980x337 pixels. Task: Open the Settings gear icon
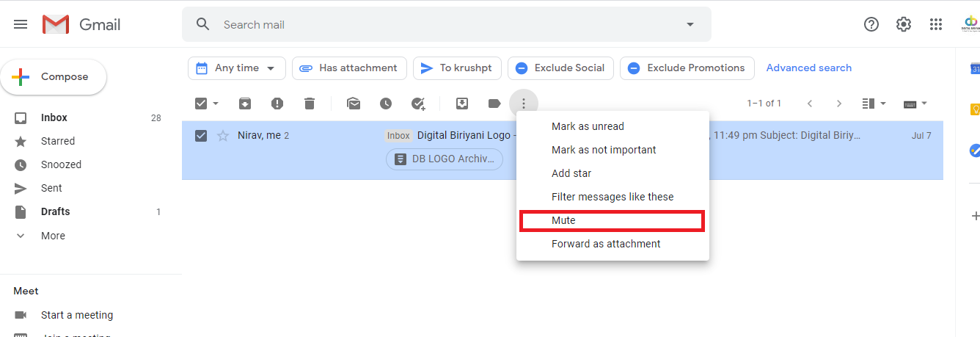point(904,24)
